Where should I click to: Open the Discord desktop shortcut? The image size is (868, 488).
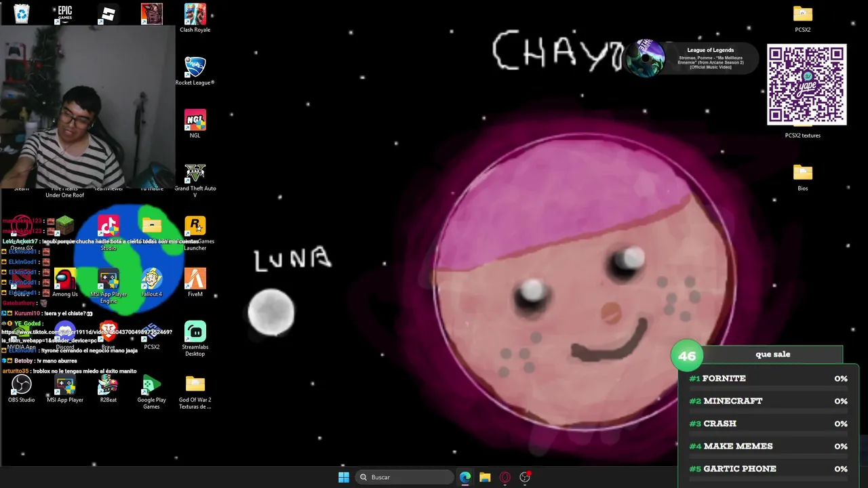[65, 335]
